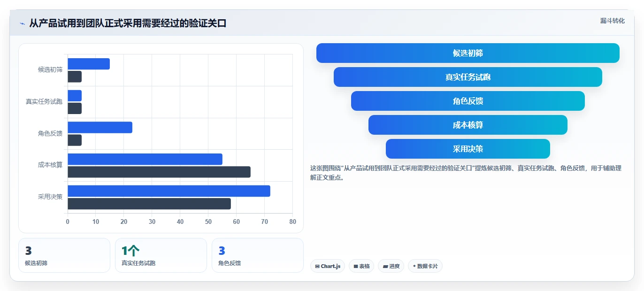The image size is (644, 291).
Task: Click the x-axis tick label 30
Action: point(152,222)
